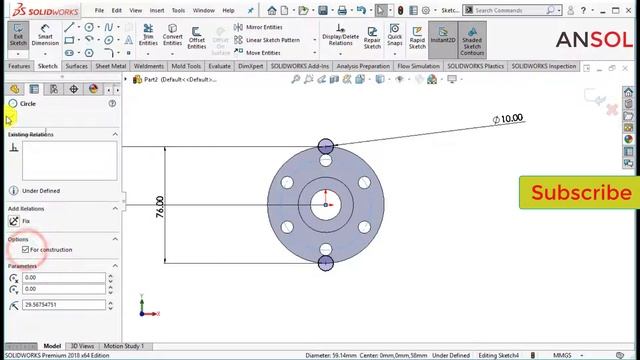The image size is (640, 360).
Task: Switch to the Surfaces tab
Action: pos(76,66)
